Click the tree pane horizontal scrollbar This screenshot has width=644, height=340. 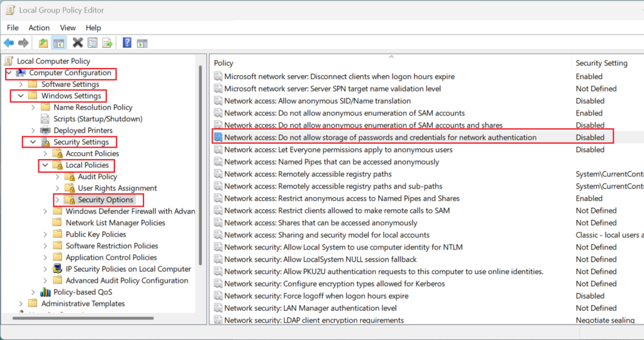[84, 318]
